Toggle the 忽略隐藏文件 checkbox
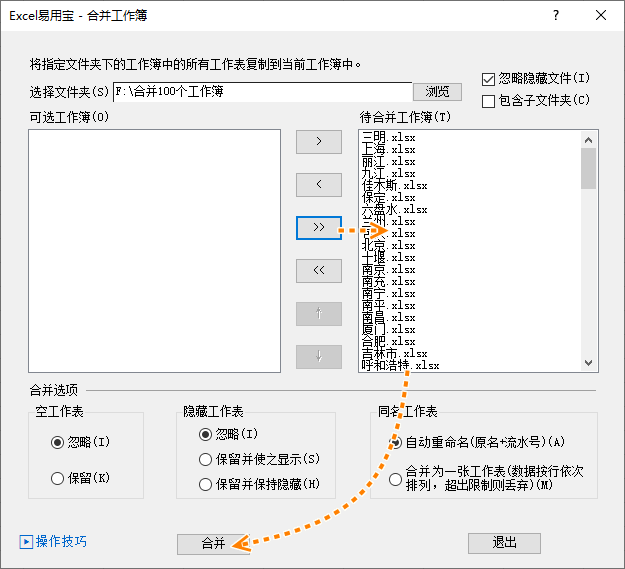The width and height of the screenshot is (625, 569). click(488, 79)
